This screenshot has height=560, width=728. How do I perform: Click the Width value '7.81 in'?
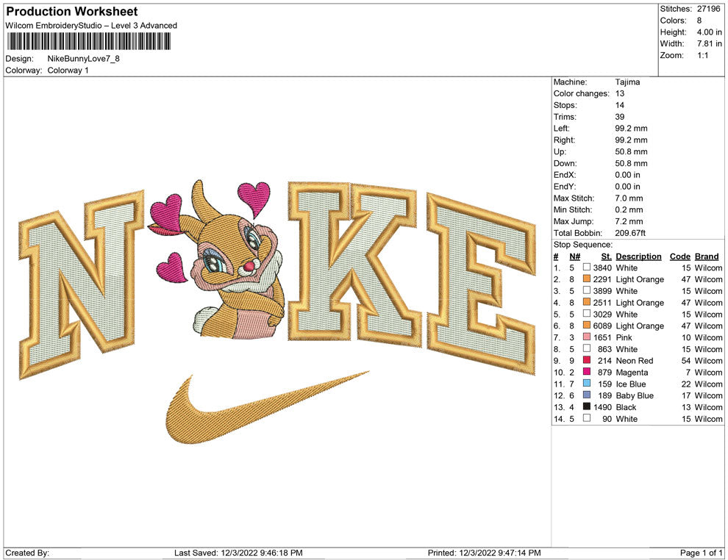click(x=709, y=43)
